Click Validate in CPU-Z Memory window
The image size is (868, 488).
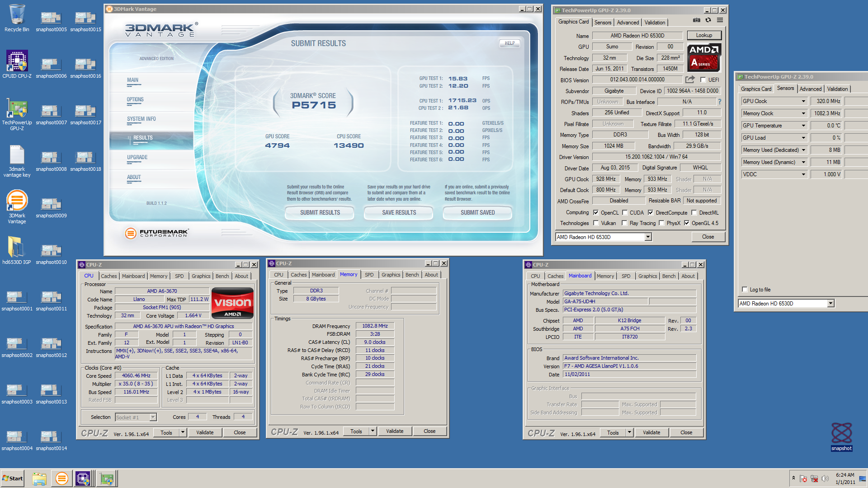click(x=395, y=431)
